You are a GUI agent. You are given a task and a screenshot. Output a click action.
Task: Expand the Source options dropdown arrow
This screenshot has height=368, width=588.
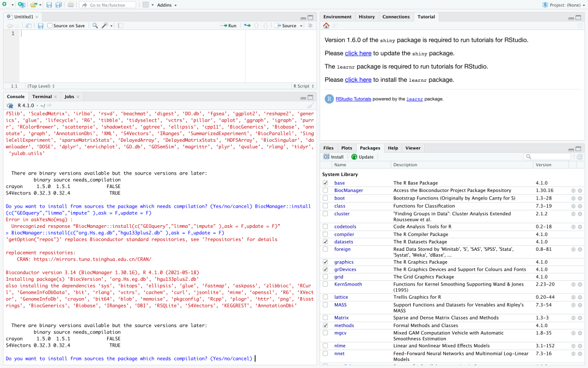pyautogui.click(x=301, y=26)
